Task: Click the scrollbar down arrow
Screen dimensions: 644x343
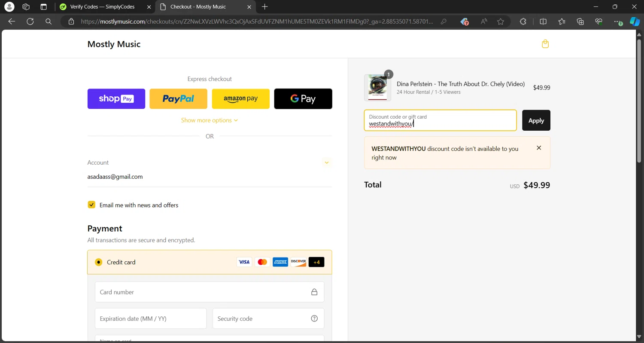Action: (639, 337)
